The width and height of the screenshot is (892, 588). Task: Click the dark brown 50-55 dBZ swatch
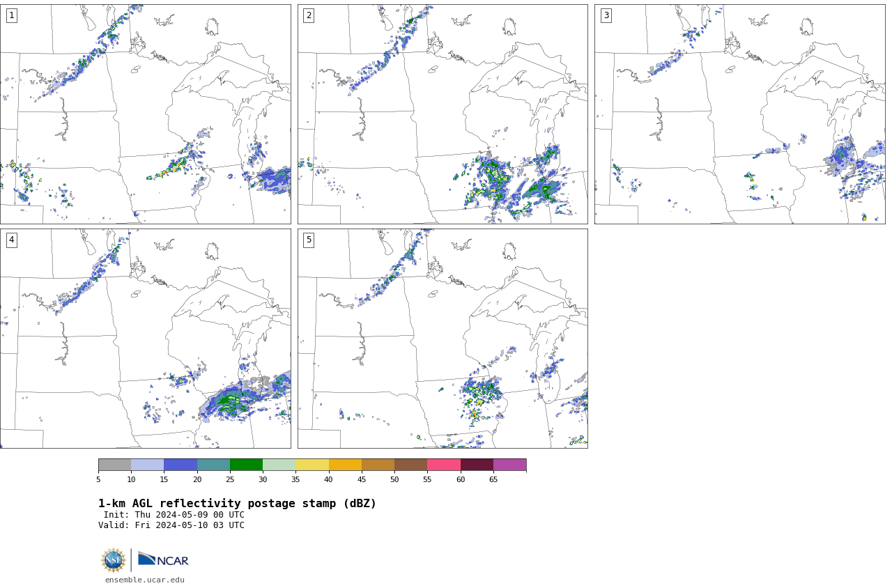(410, 465)
